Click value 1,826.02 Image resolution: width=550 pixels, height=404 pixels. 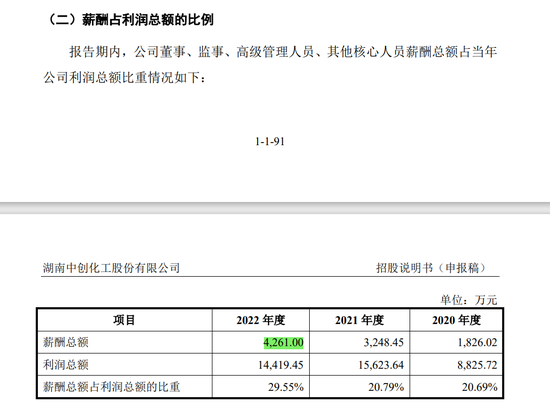(x=477, y=342)
